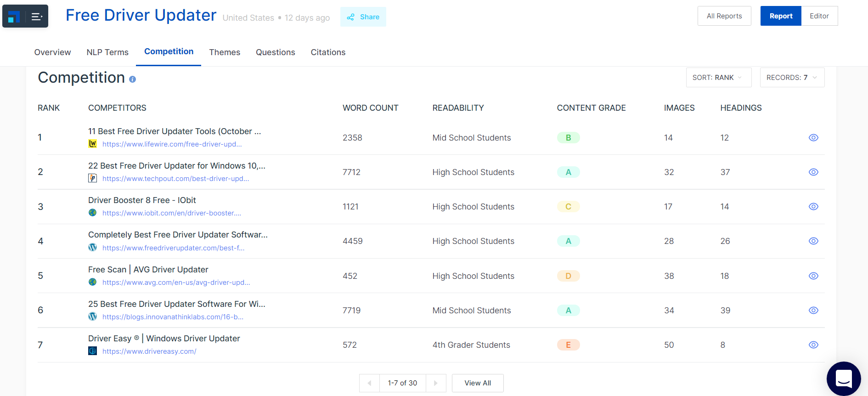
Task: Open All Reports
Action: pos(724,16)
